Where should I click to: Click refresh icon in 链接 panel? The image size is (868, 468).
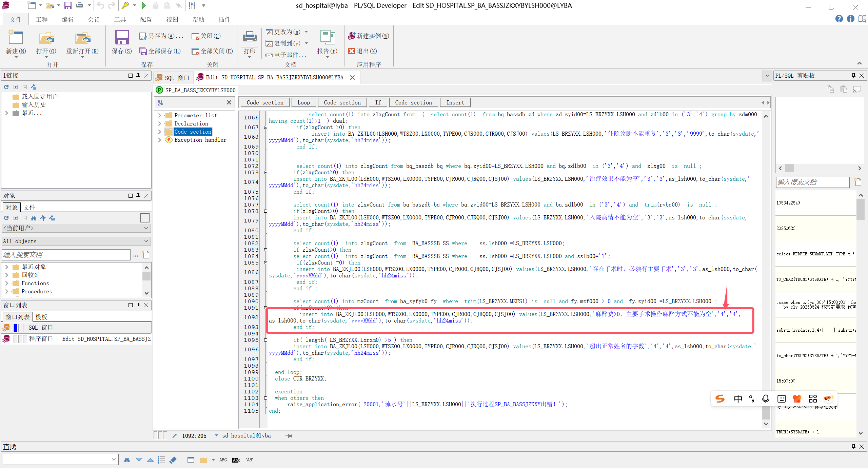6,87
